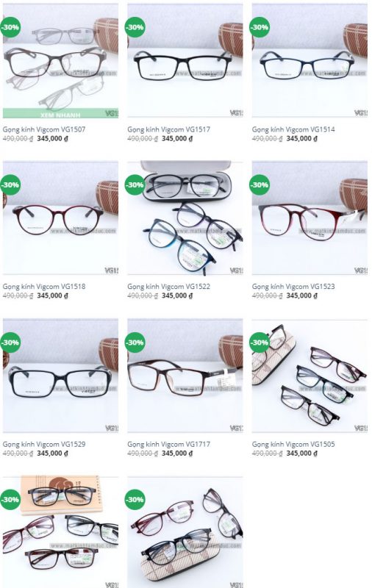Open the Gọng kính Vigcom VG1717 product link
372x588 pixels.
point(169,444)
